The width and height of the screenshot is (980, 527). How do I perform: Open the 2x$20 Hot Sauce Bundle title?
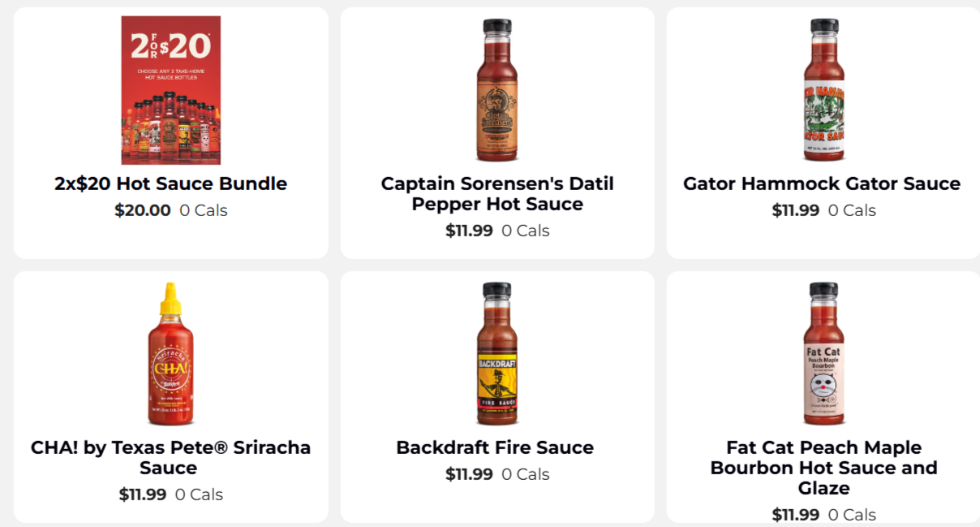tap(170, 184)
